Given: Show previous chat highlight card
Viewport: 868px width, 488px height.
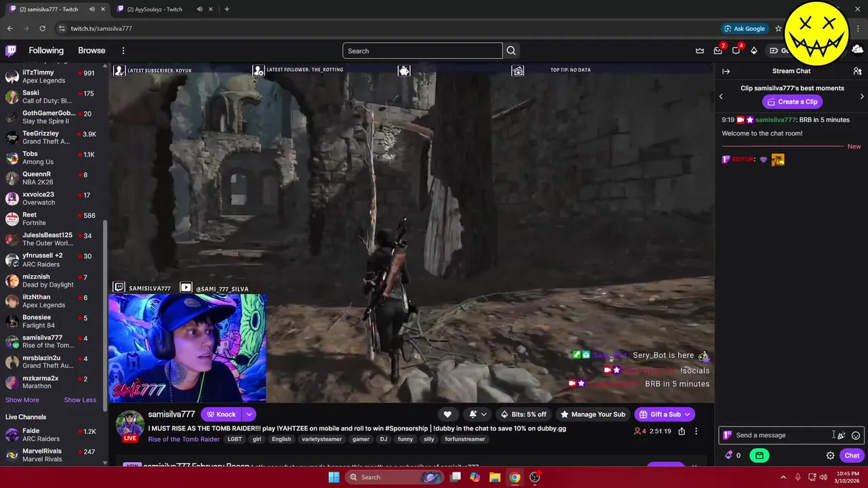Looking at the screenshot, I should click(721, 96).
